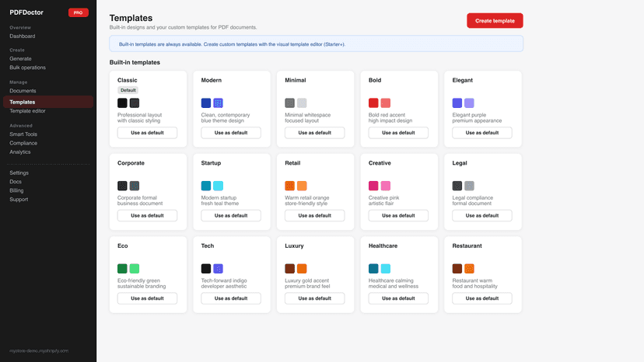Use Retail template as default
The width and height of the screenshot is (644, 362).
[314, 215]
